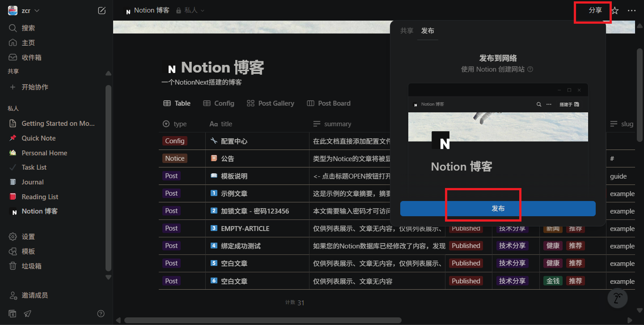Click the help icon beside 使用 Notion 创建网站
Screen dimensions: 644x325
click(530, 69)
